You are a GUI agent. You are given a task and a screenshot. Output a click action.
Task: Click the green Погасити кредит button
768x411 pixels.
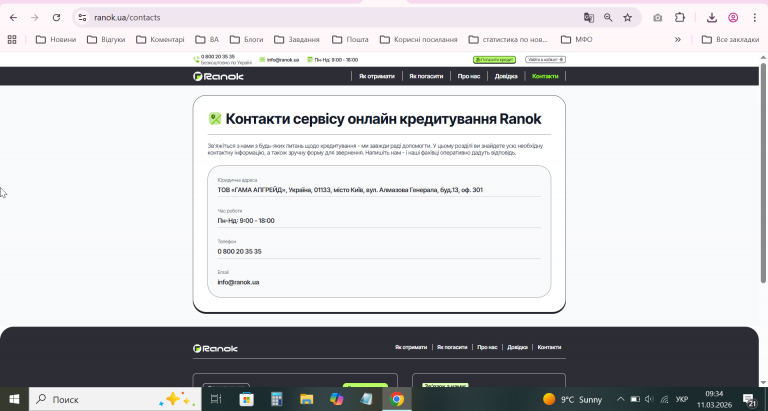coord(494,60)
